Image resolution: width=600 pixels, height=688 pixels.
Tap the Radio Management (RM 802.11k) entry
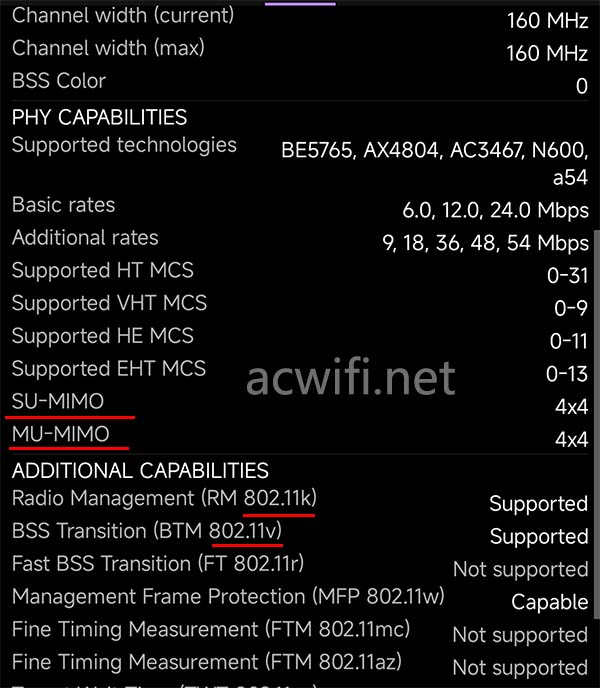pyautogui.click(x=164, y=498)
